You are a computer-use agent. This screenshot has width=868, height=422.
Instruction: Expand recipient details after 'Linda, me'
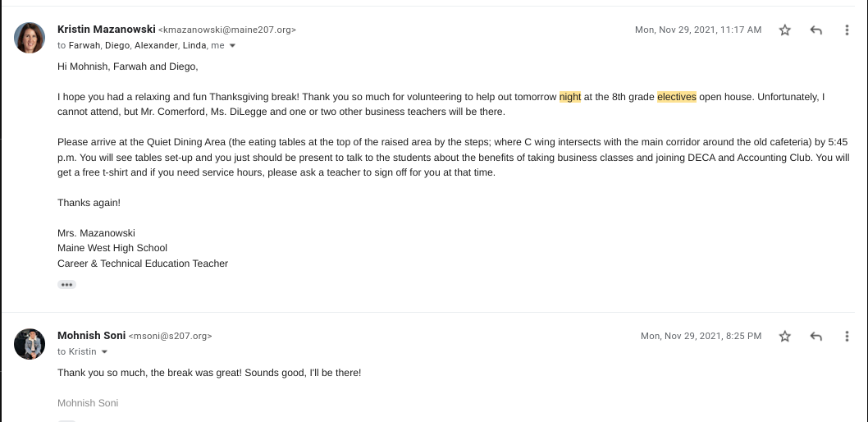point(232,46)
